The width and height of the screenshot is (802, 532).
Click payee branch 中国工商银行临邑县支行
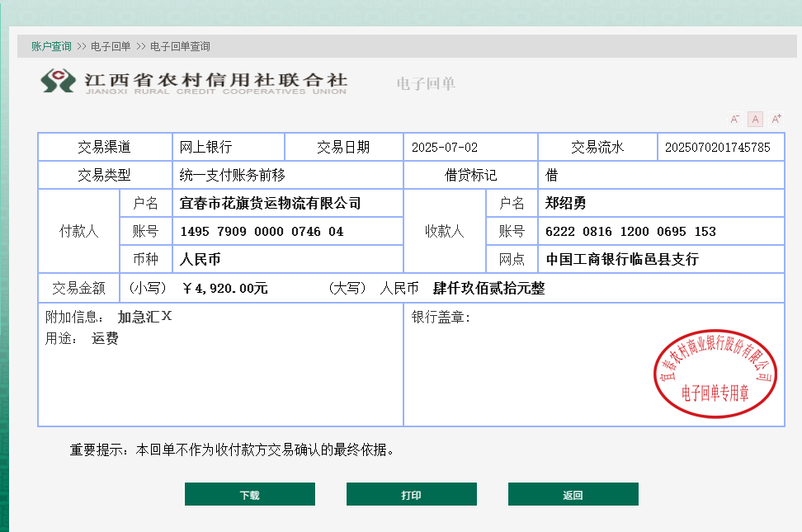click(622, 259)
